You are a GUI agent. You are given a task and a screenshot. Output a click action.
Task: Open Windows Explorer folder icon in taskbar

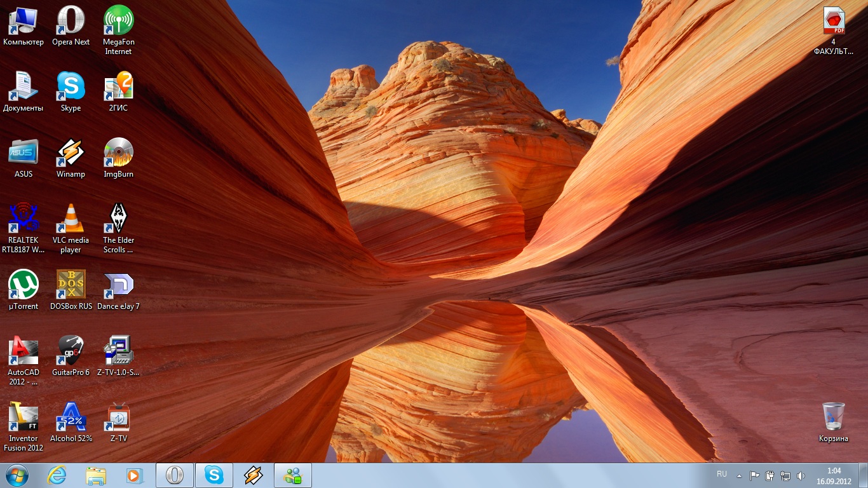point(96,475)
